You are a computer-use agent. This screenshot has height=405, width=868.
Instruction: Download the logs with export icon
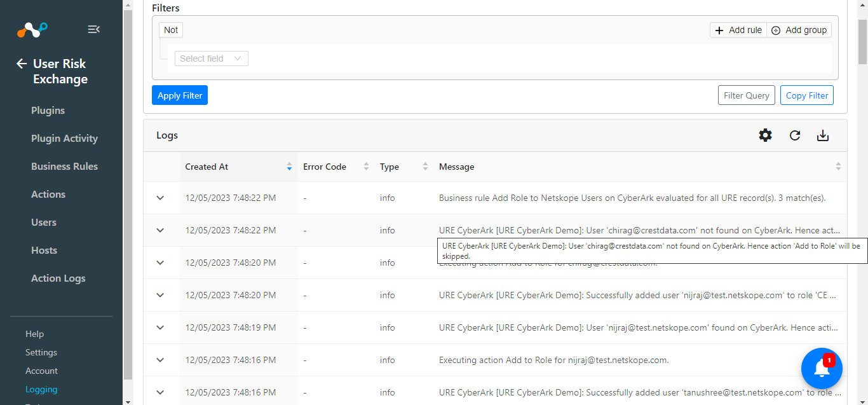(823, 135)
